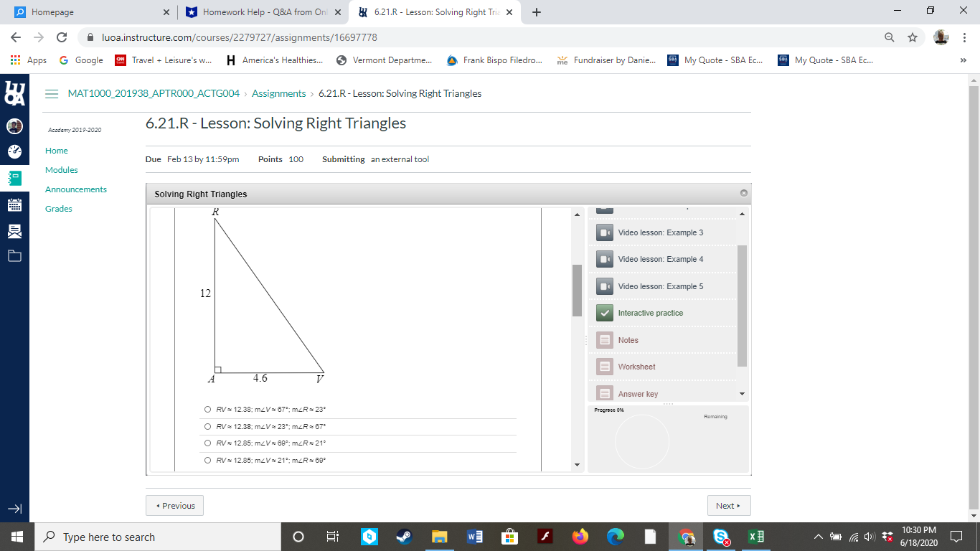Viewport: 980px width, 551px height.
Task: Click the zoom magnifier icon in address bar
Action: (890, 37)
